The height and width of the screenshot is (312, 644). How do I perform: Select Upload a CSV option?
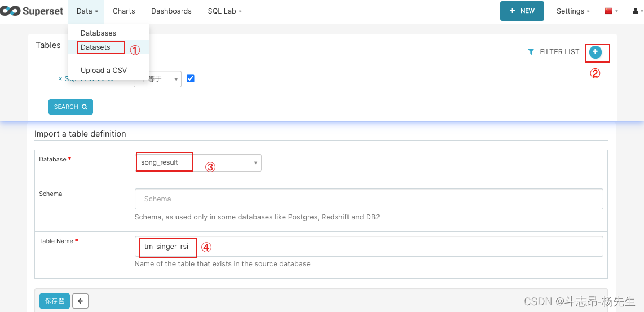coord(104,71)
